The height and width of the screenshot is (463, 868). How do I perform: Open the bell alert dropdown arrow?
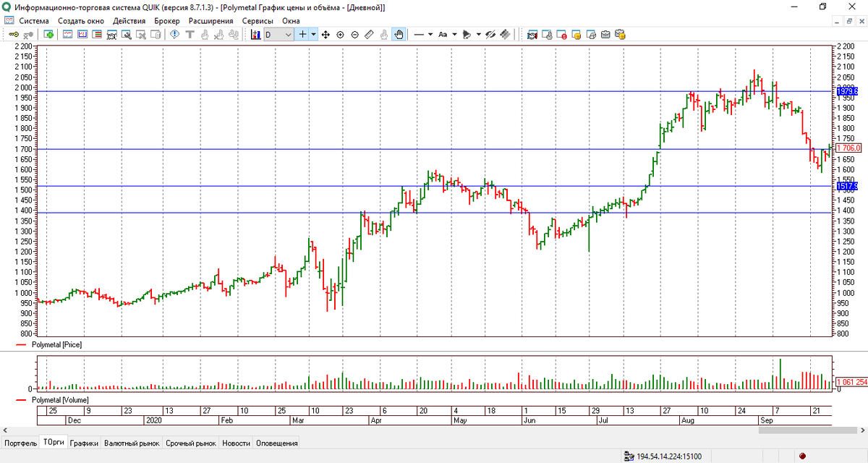pos(479,34)
